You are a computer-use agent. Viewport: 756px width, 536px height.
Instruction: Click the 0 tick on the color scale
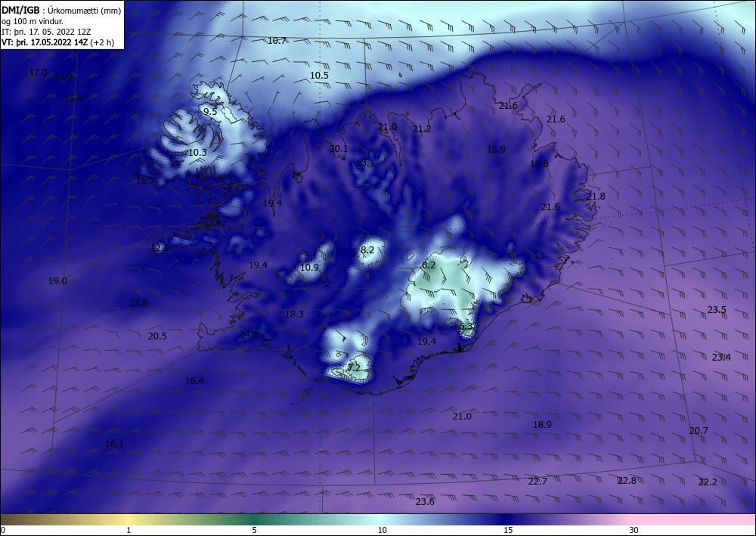tap(3, 531)
